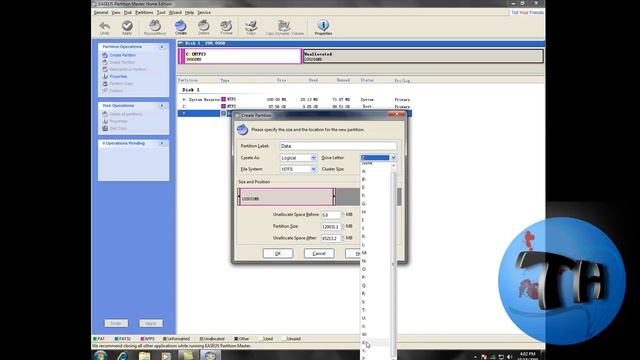Click Properties icon in Partition Operations panel
The image size is (640, 360).
[105, 76]
